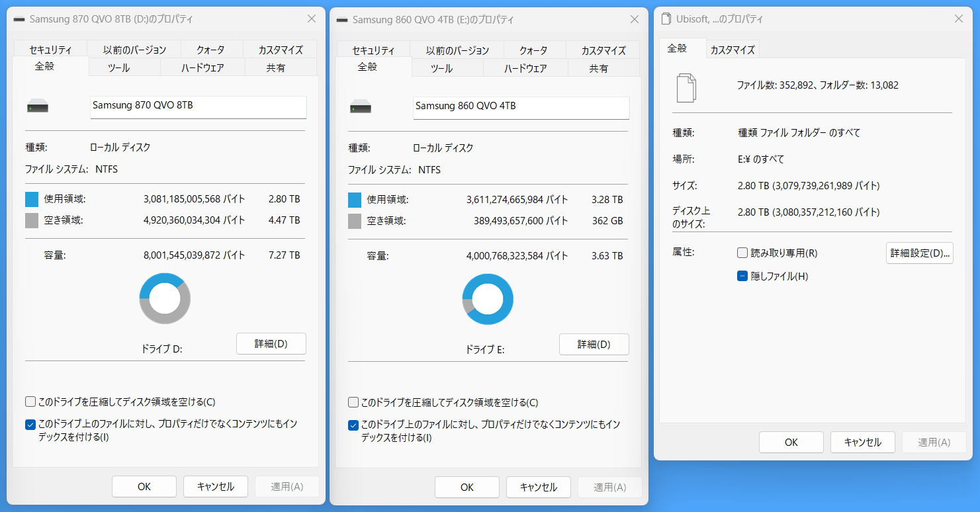Click 3,611,274,665,984 バイト used space value
980x512 pixels.
517,200
